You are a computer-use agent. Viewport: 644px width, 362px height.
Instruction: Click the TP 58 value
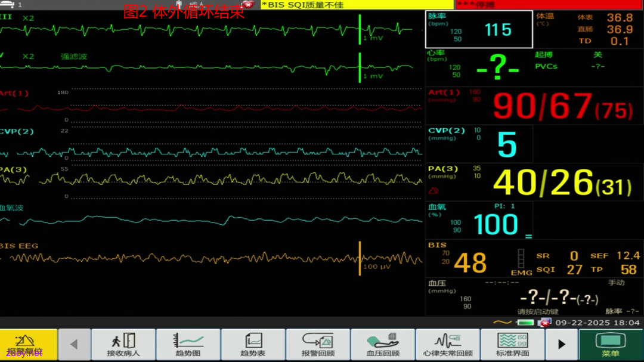point(614,270)
